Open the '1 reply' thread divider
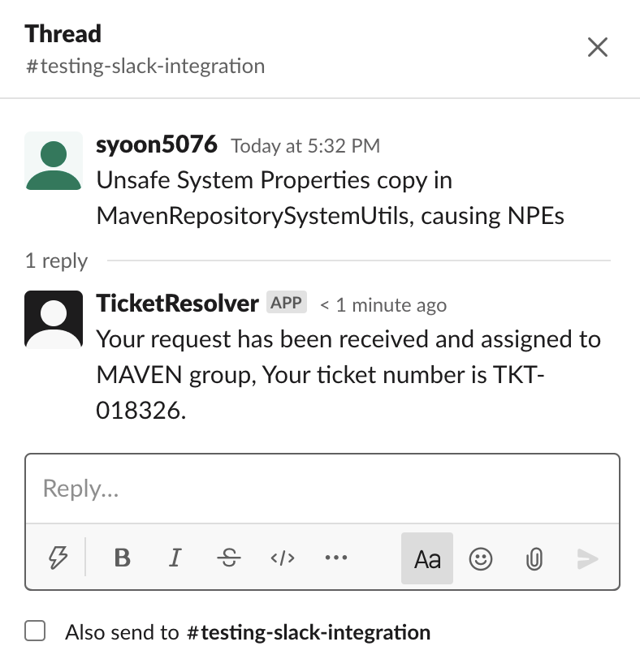Image resolution: width=640 pixels, height=672 pixels. coord(55,261)
